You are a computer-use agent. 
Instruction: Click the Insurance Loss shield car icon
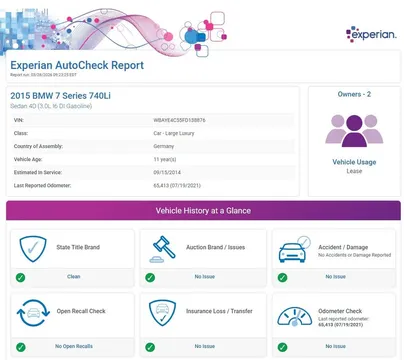[x=162, y=313]
